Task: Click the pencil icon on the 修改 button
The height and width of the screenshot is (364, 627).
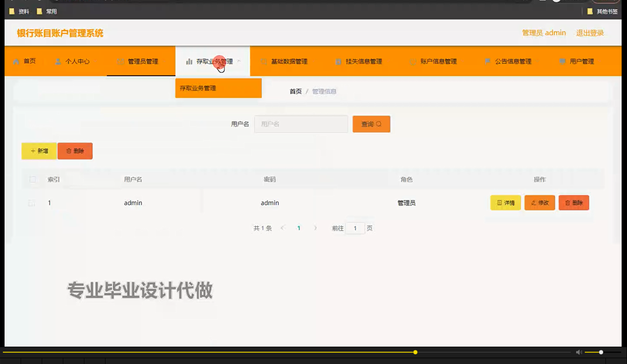Action: pos(534,203)
